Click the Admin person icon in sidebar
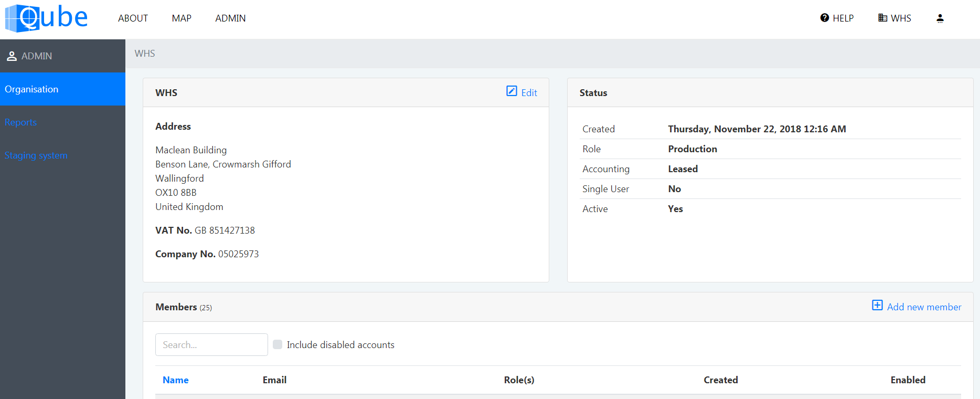The height and width of the screenshot is (399, 980). tap(12, 56)
